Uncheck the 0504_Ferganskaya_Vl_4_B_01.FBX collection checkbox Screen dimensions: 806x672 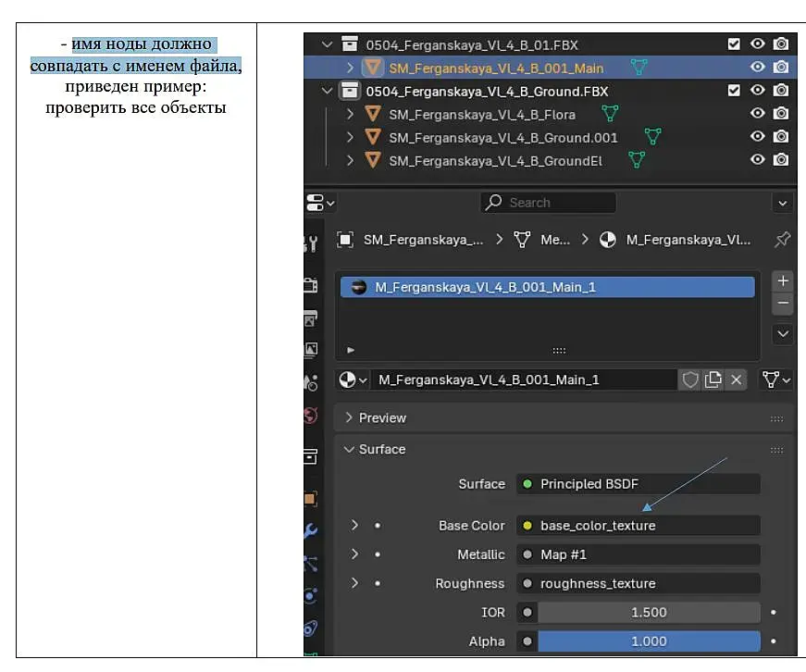pyautogui.click(x=734, y=44)
